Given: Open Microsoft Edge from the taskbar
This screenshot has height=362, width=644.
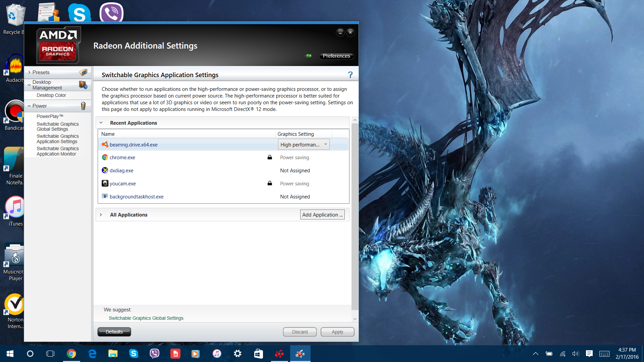Looking at the screenshot, I should pos(92,354).
